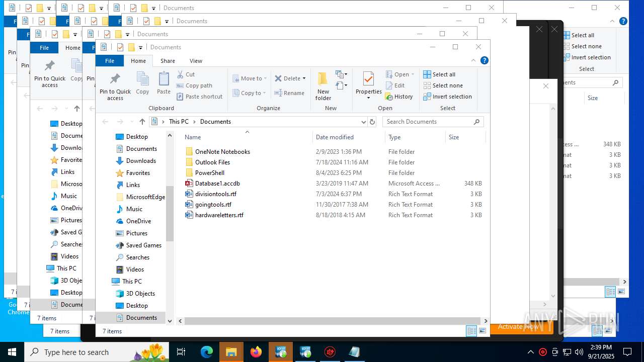Click the File Explorer taskbar icon
644x362 pixels.
coord(231,352)
